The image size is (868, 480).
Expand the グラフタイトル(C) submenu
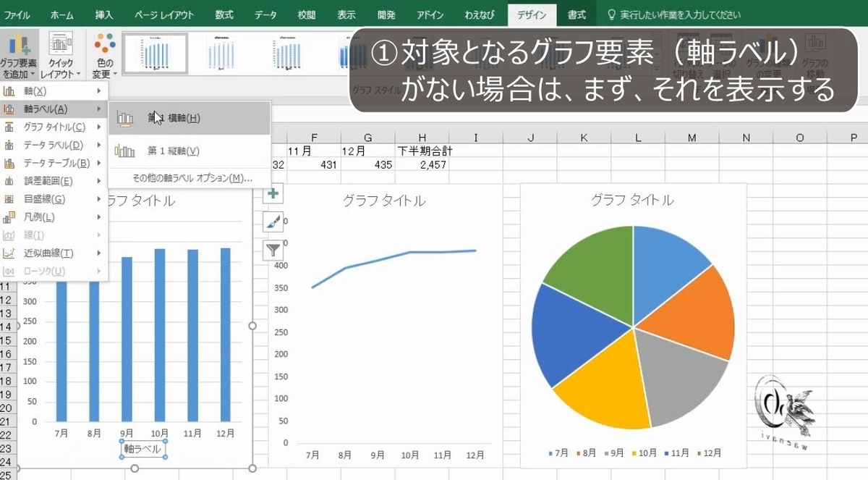click(x=54, y=127)
